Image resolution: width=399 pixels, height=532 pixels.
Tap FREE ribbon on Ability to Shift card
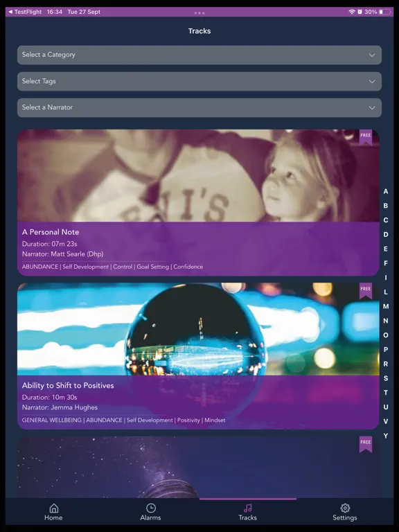point(366,291)
